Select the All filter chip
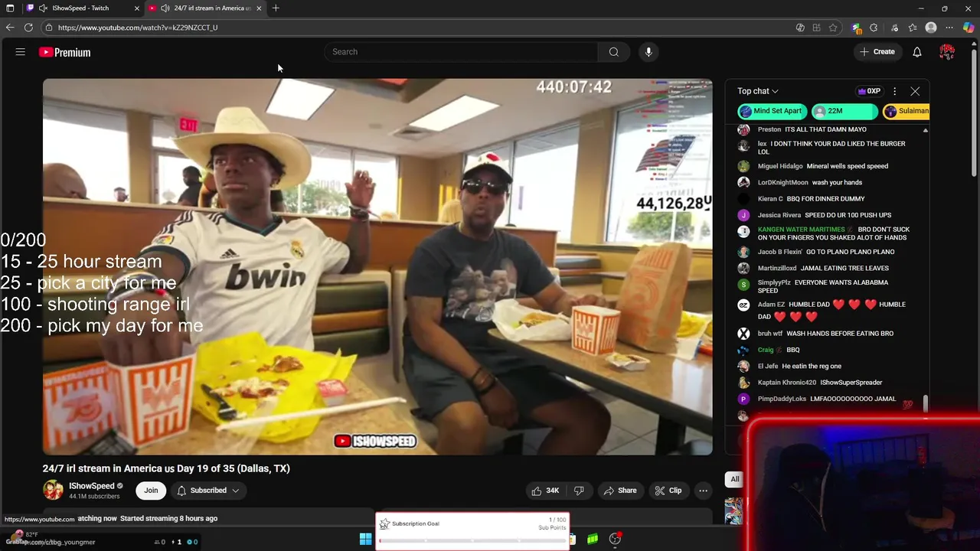Screen dimensions: 980x551 [735, 479]
